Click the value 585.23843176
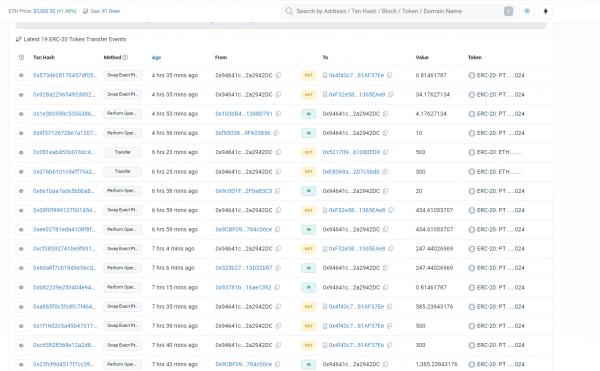This screenshot has width=600, height=371. coord(434,307)
